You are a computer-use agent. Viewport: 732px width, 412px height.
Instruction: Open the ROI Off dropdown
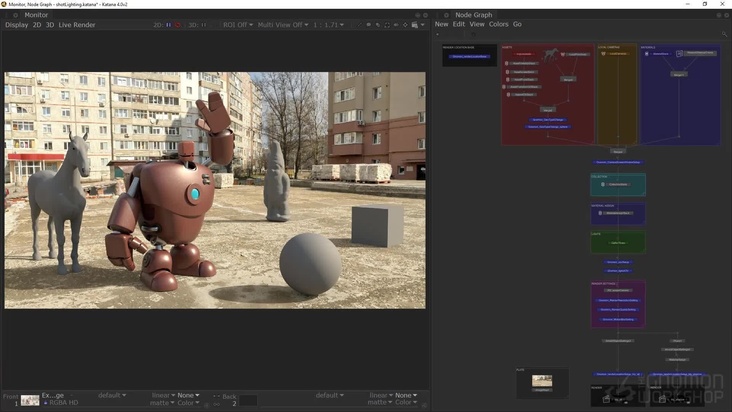click(236, 25)
